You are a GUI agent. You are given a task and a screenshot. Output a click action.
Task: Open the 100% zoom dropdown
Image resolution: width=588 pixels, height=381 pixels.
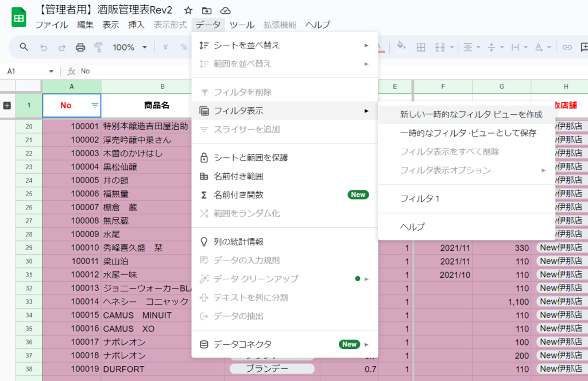130,47
